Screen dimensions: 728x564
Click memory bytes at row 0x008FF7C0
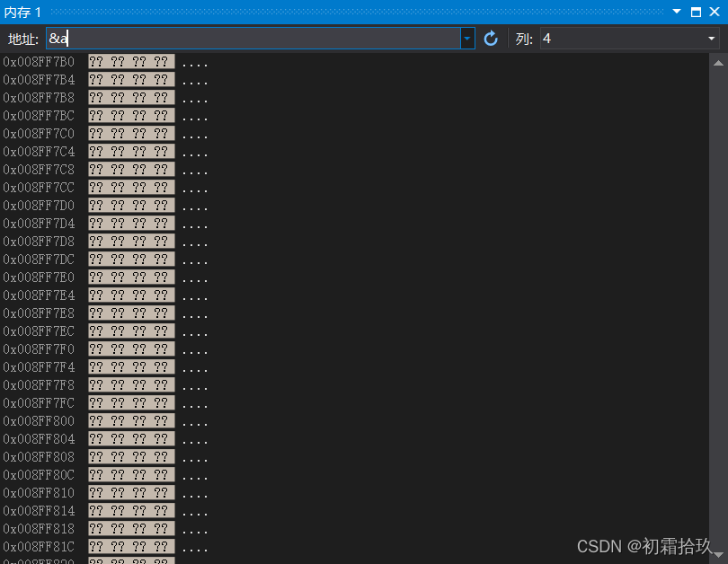click(x=131, y=134)
